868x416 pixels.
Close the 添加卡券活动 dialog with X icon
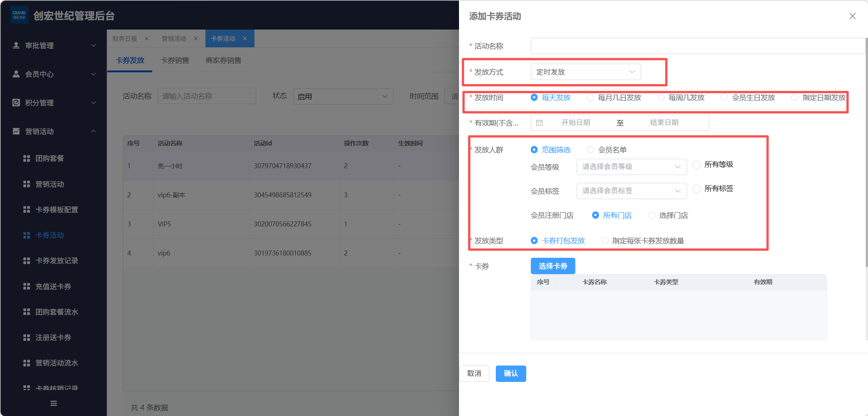tap(852, 16)
